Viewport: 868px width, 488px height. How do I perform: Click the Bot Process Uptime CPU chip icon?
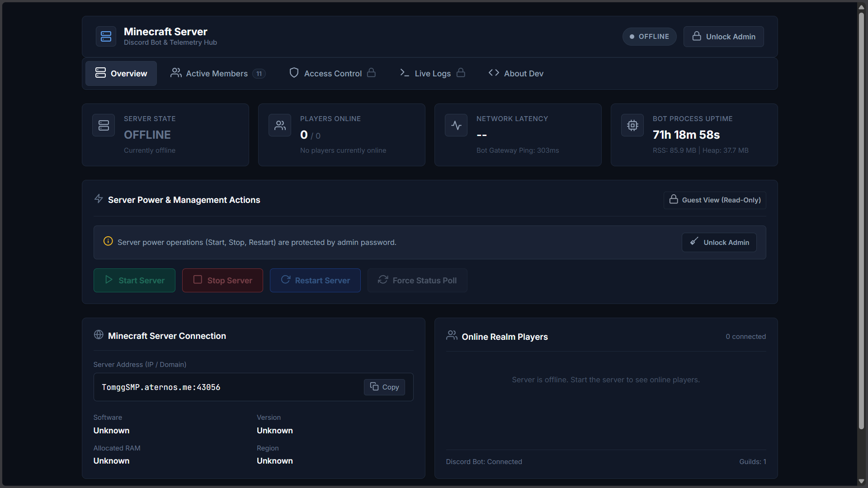pos(632,125)
